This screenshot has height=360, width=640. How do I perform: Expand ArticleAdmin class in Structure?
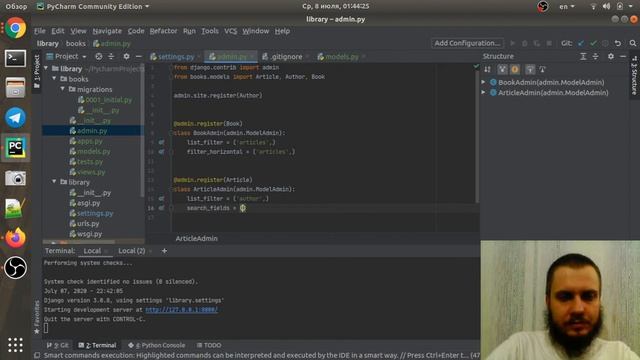[x=484, y=93]
